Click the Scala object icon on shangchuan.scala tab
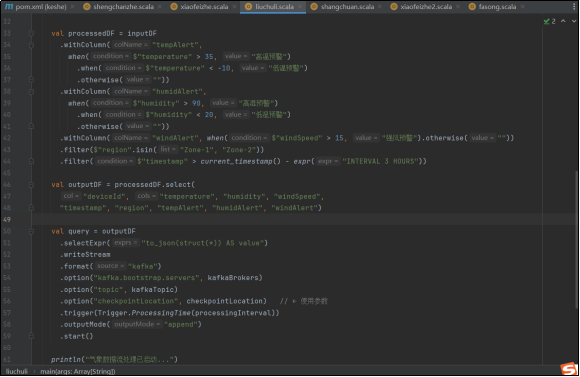Screen dimensions: 580x377 pos(314,7)
